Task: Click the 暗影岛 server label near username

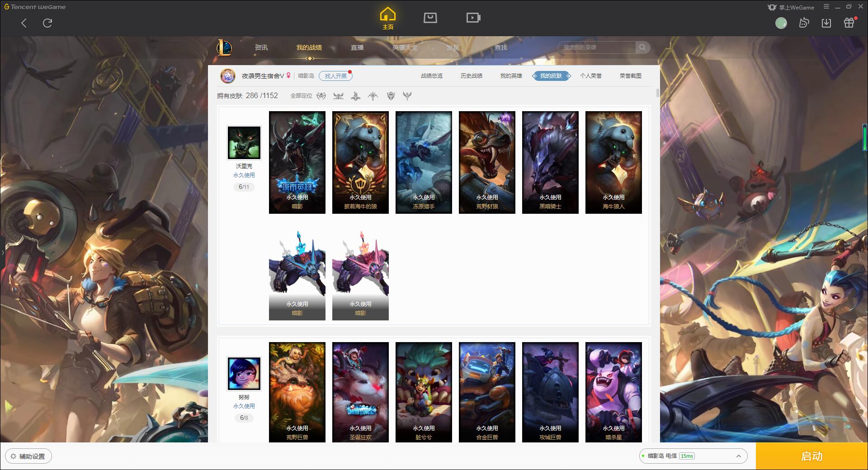Action: 306,76
